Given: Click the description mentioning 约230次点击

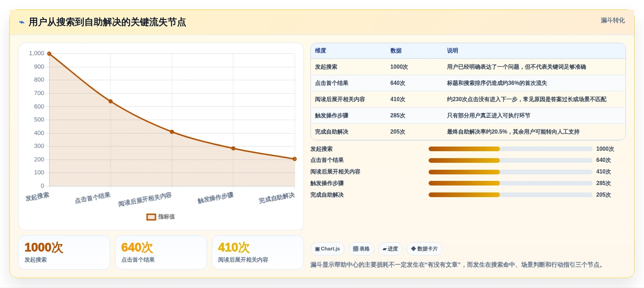Looking at the screenshot, I should (527, 100).
